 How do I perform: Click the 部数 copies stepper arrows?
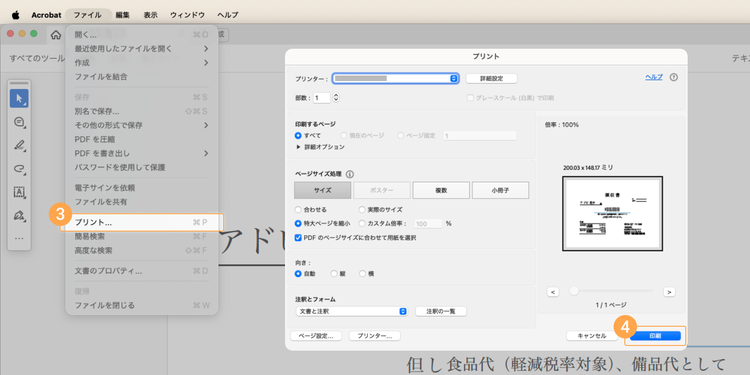click(x=336, y=98)
